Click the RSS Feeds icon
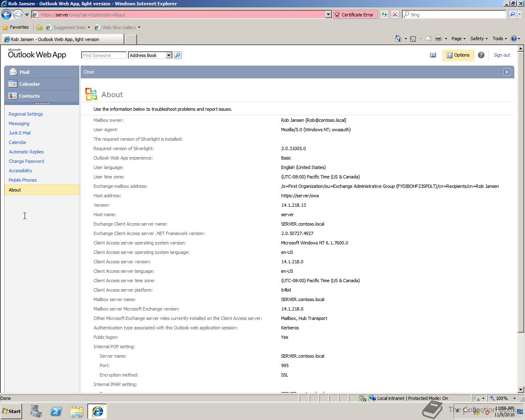525x420 pixels. (x=413, y=39)
